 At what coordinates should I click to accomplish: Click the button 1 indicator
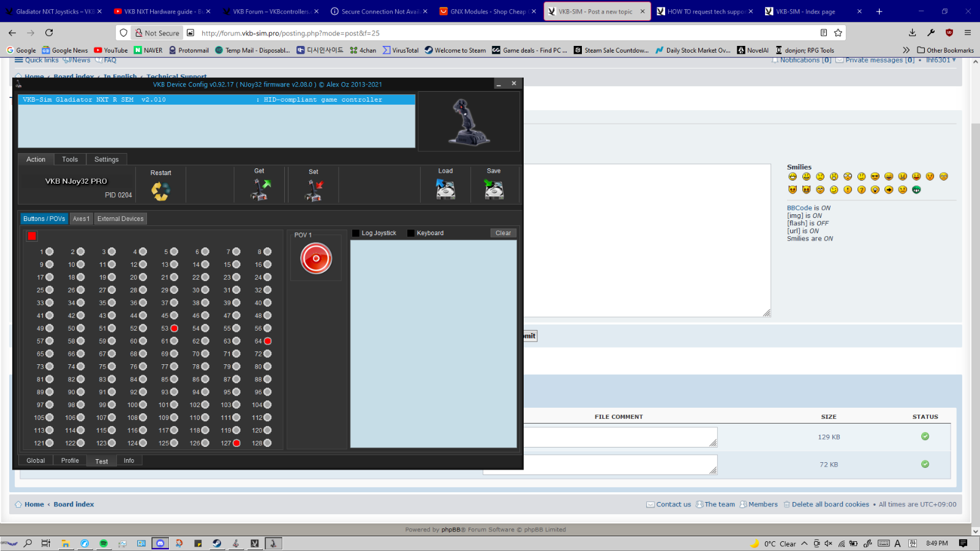point(50,252)
